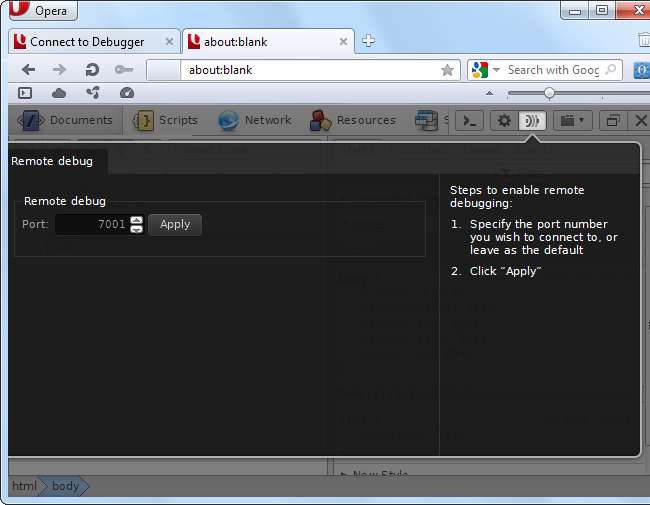Open the Opera Turbo speedometer icon
Screen dimensions: 650x505
pos(126,93)
